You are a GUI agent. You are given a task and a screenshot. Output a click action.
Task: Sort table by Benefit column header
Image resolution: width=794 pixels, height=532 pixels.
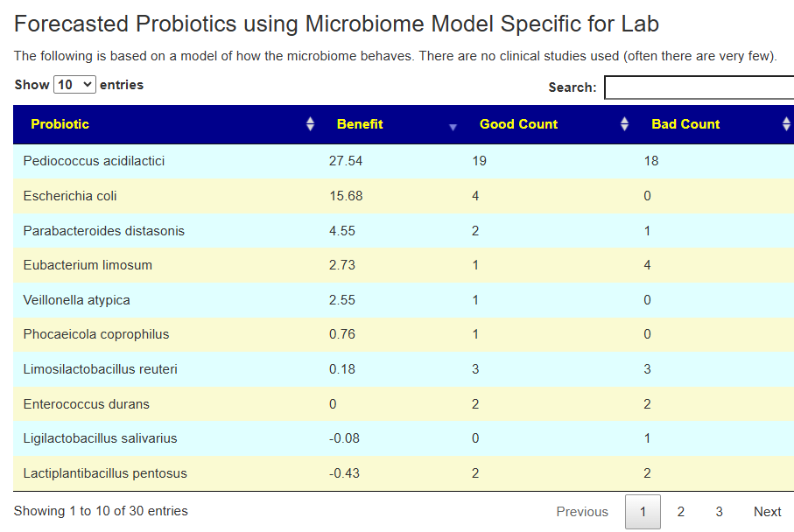click(360, 124)
